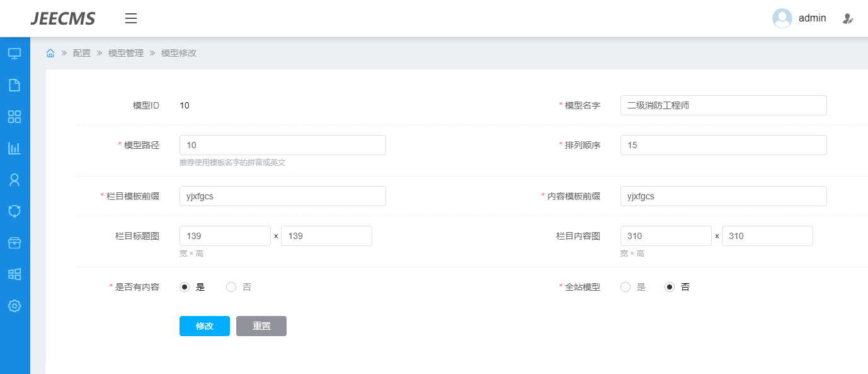Click the 模型名字 input field

[x=723, y=105]
